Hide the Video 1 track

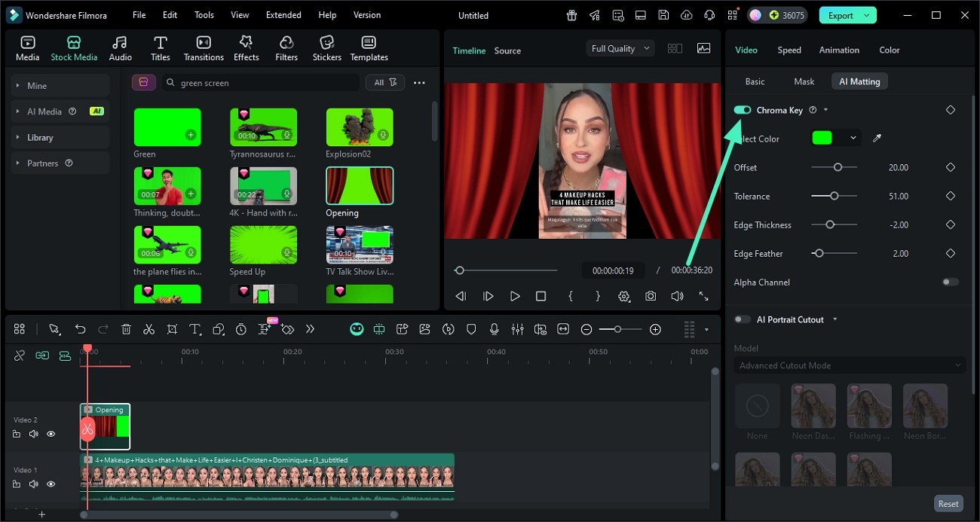click(x=51, y=484)
